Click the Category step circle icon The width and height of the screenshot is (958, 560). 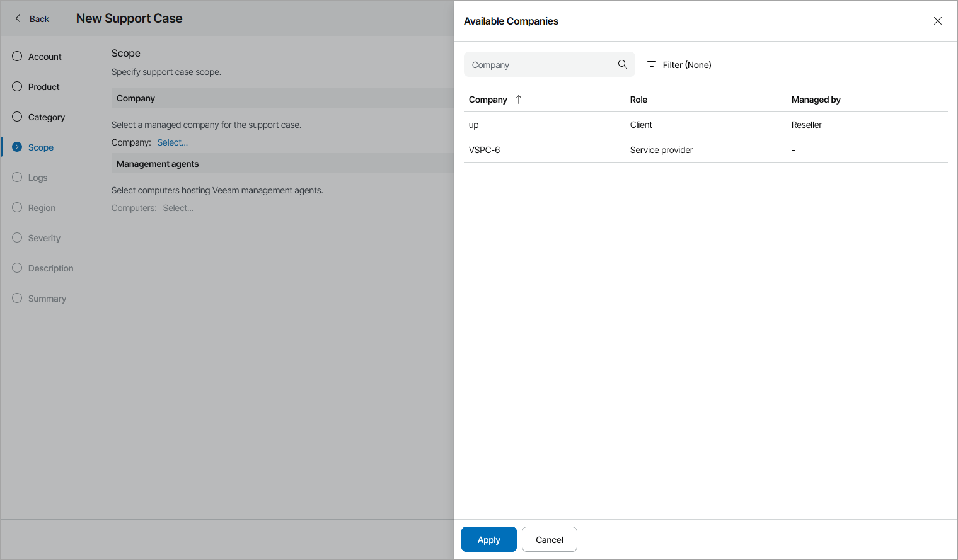pyautogui.click(x=17, y=117)
